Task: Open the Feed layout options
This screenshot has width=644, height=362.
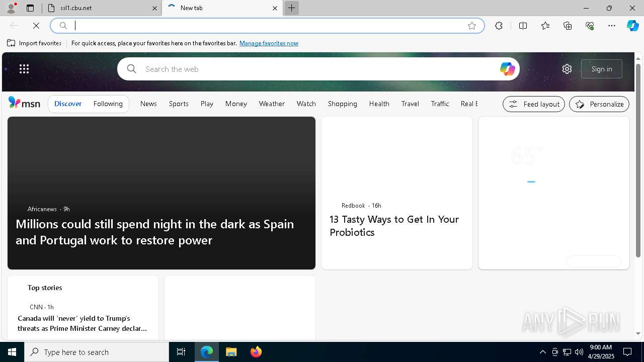Action: [534, 104]
